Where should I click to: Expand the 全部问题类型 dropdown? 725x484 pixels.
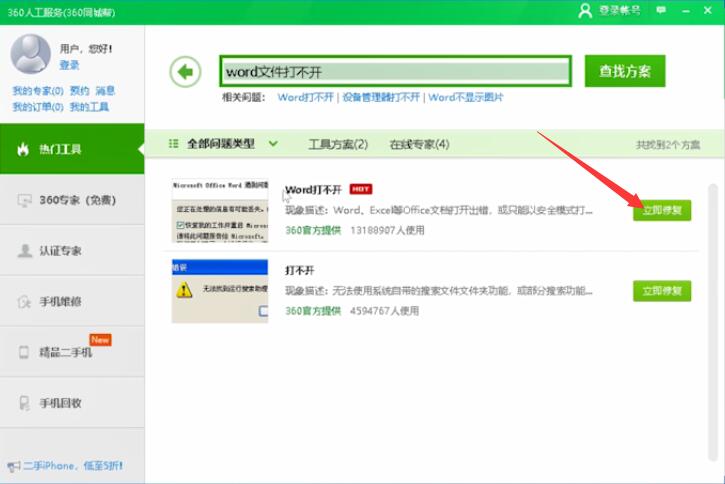[x=273, y=144]
